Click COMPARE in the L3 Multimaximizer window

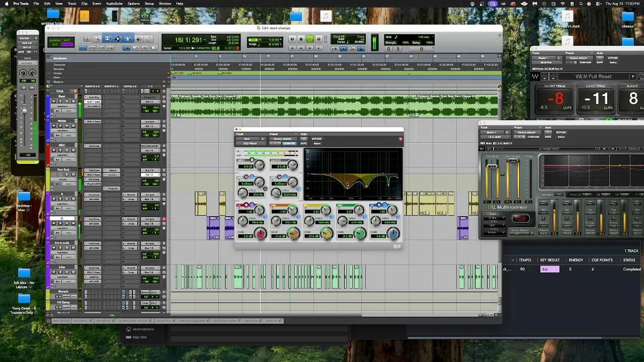click(x=533, y=137)
